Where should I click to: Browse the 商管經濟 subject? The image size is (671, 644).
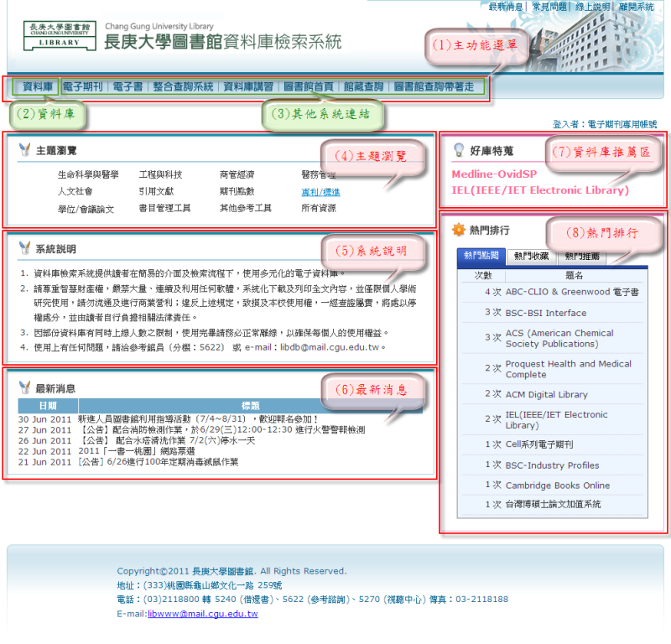(237, 174)
